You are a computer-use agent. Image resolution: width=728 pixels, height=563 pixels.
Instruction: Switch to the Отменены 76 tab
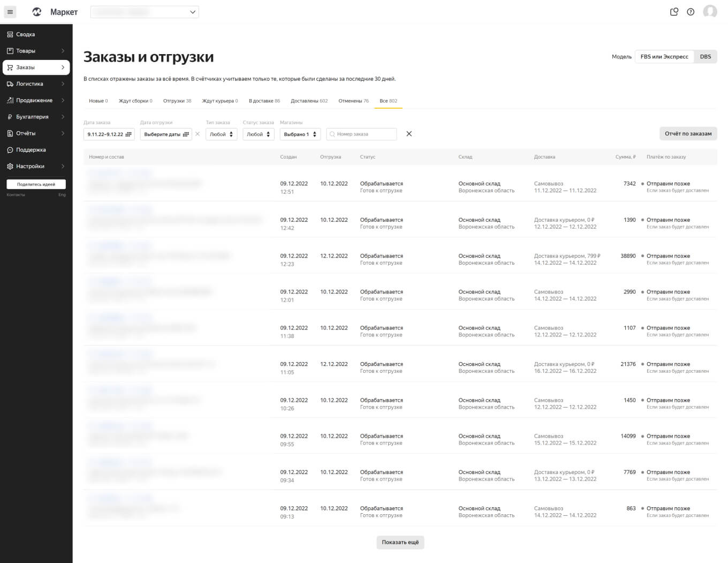(x=354, y=101)
